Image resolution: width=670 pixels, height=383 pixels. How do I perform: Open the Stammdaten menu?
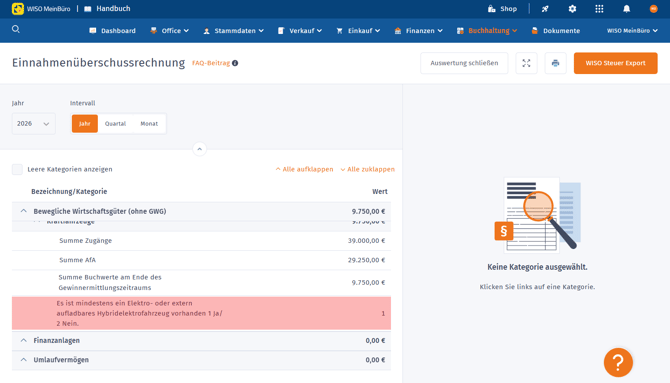(x=234, y=31)
